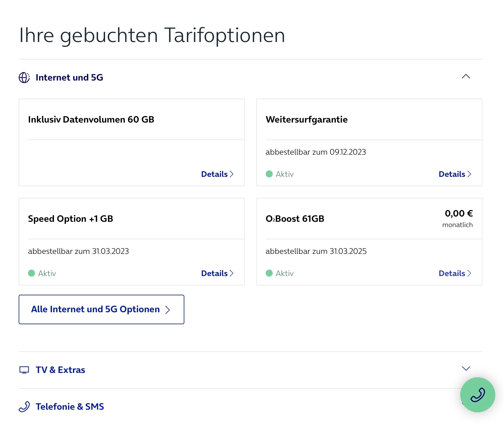504x424 pixels.
Task: Expand the TV & Extras section chevron
Action: [466, 369]
